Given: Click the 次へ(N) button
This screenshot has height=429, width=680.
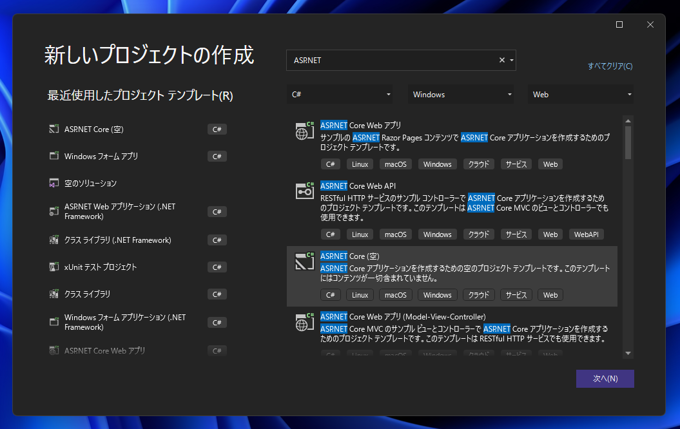Looking at the screenshot, I should 605,379.
